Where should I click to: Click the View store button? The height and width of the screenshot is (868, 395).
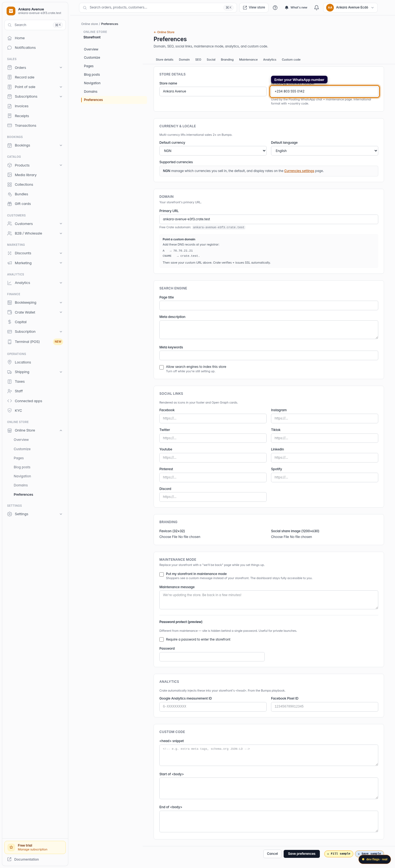coord(254,7)
